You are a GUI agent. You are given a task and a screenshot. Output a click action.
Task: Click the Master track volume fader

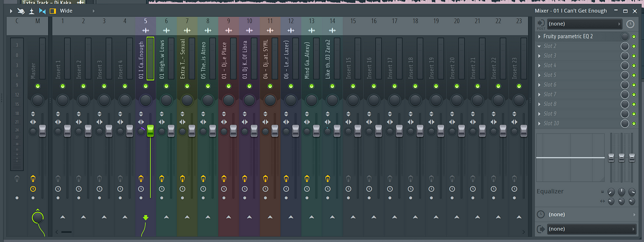43,130
